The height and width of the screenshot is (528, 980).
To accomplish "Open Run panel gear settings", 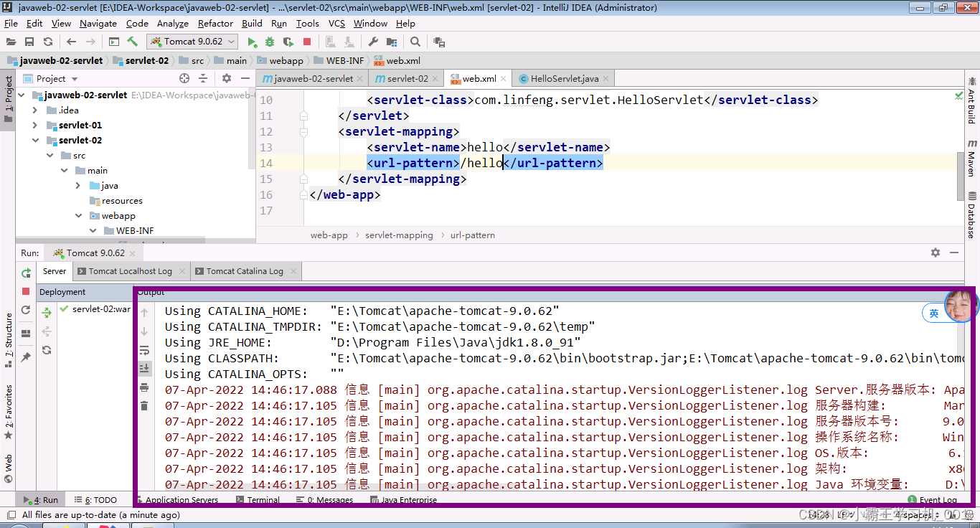I will 935,253.
